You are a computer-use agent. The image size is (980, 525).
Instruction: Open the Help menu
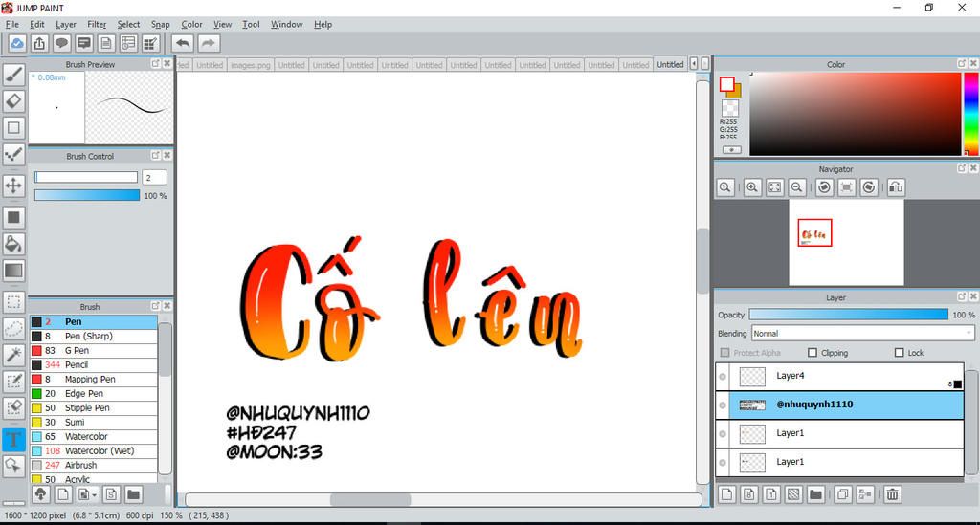coord(323,24)
